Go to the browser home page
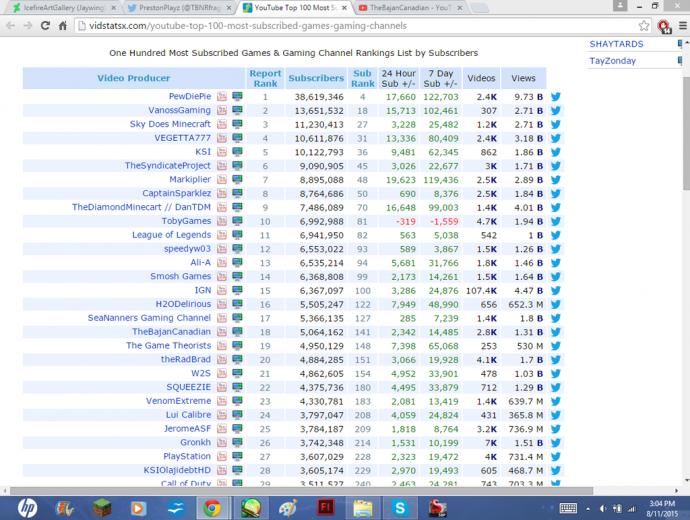Screen dimensions: 690x520 (62, 26)
